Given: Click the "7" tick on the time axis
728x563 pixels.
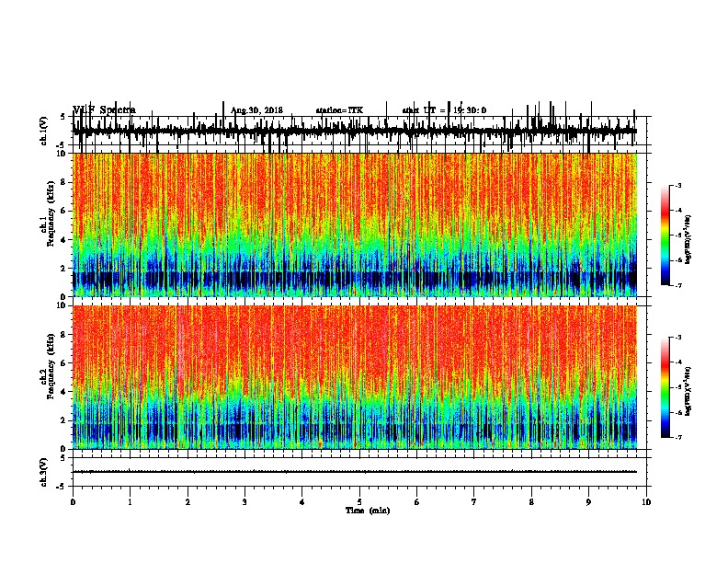Looking at the screenshot, I should (474, 502).
